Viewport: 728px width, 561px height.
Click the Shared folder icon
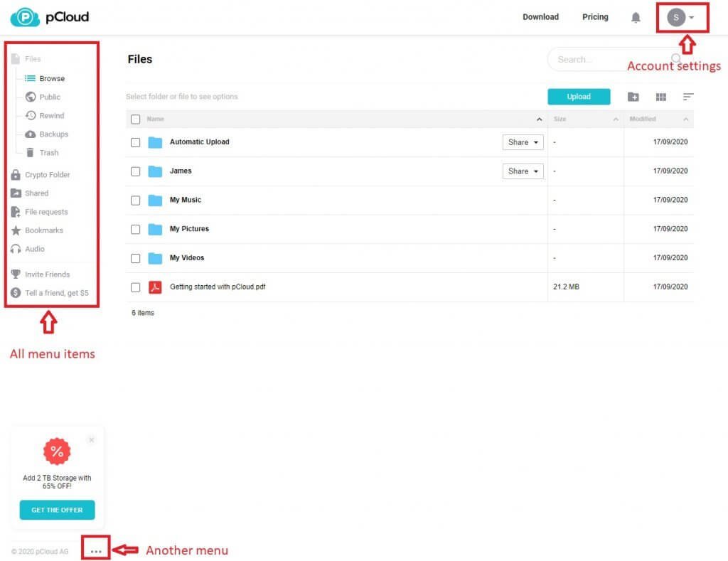coord(16,193)
